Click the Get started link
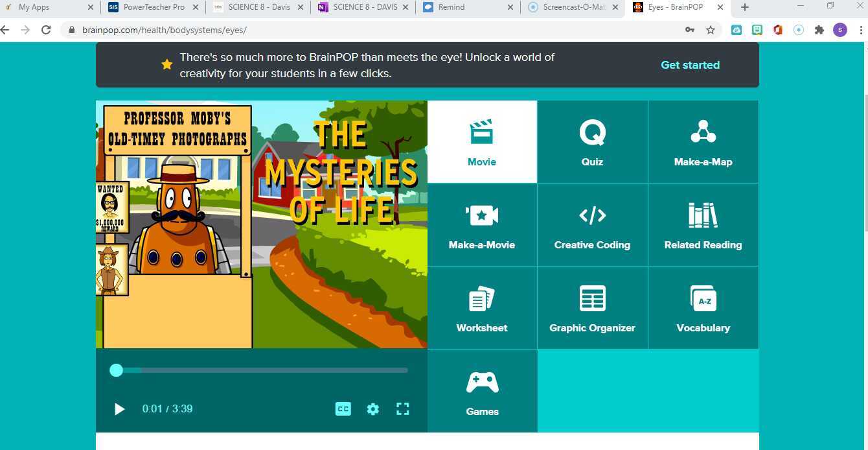 pos(690,65)
